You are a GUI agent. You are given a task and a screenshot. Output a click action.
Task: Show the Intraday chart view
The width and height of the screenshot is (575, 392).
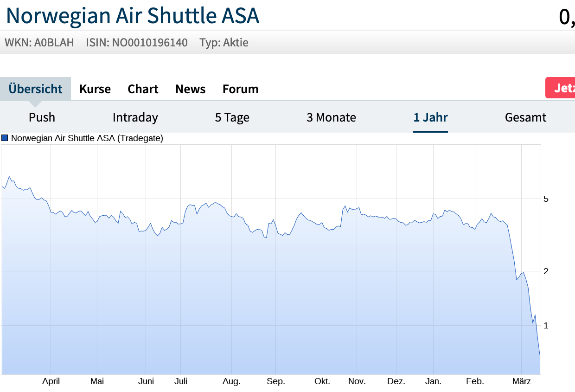[135, 117]
